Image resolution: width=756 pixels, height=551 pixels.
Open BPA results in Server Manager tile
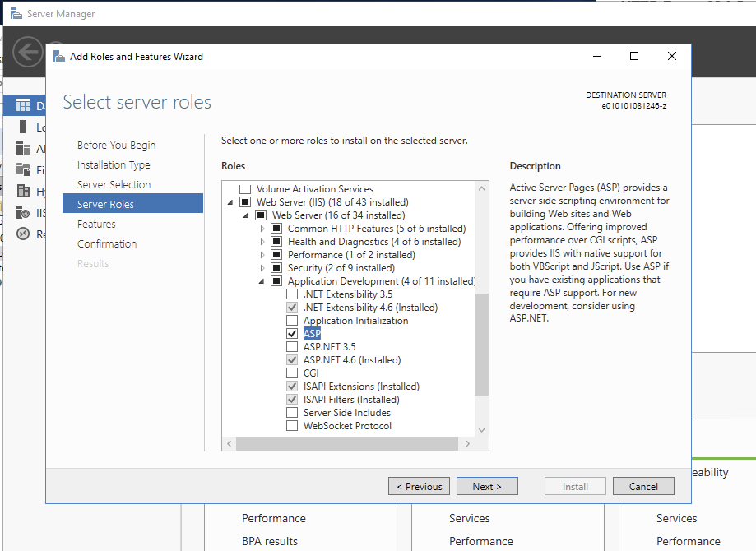(270, 541)
